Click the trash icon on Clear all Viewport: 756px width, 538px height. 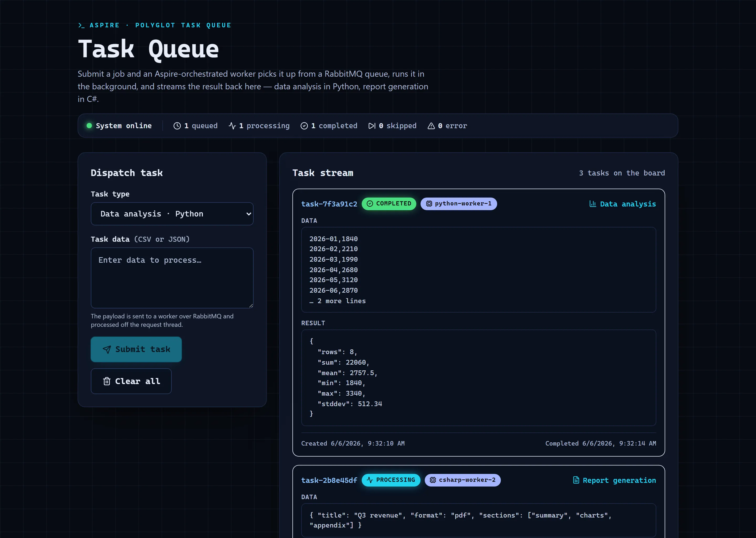pos(107,381)
